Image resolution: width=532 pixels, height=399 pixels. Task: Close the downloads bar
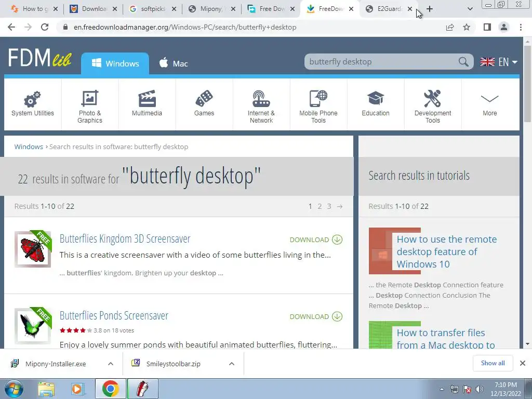point(523,363)
